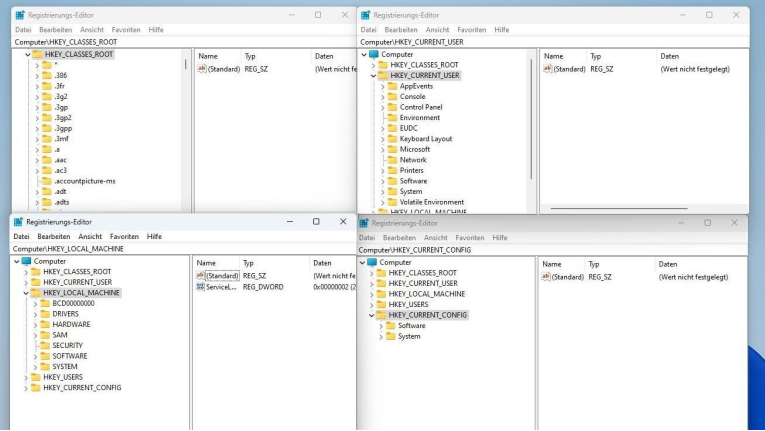Open Hilfe menu in HKEY_CURRENT_CONFIG window

point(500,238)
